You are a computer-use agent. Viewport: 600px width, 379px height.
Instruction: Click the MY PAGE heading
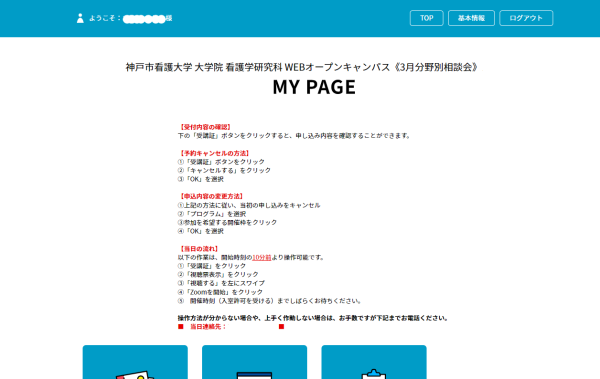coord(314,87)
